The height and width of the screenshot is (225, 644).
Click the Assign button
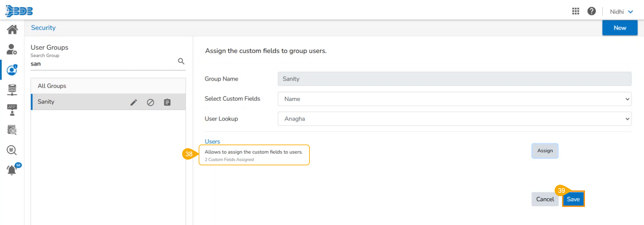tap(545, 151)
